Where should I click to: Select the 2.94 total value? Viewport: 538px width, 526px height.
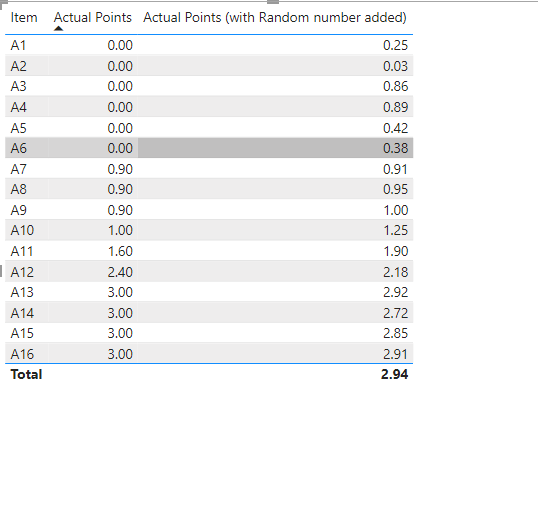(x=394, y=374)
